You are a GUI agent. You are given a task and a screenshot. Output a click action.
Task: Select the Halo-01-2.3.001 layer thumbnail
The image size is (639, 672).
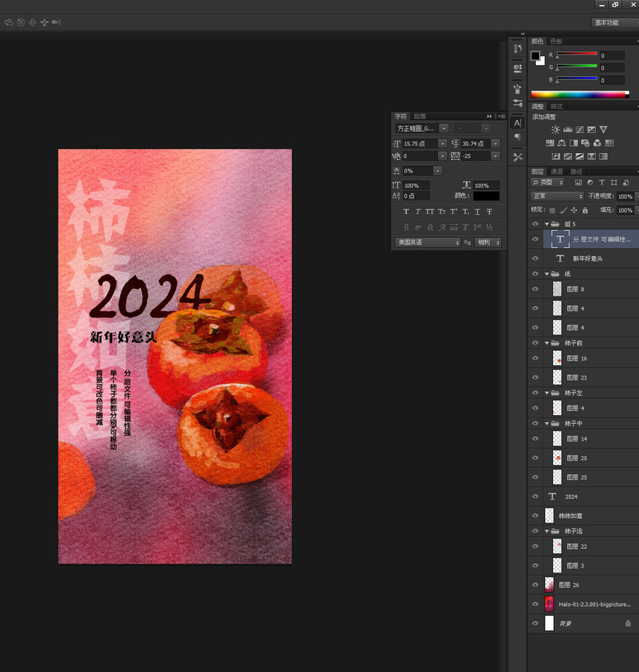[549, 604]
